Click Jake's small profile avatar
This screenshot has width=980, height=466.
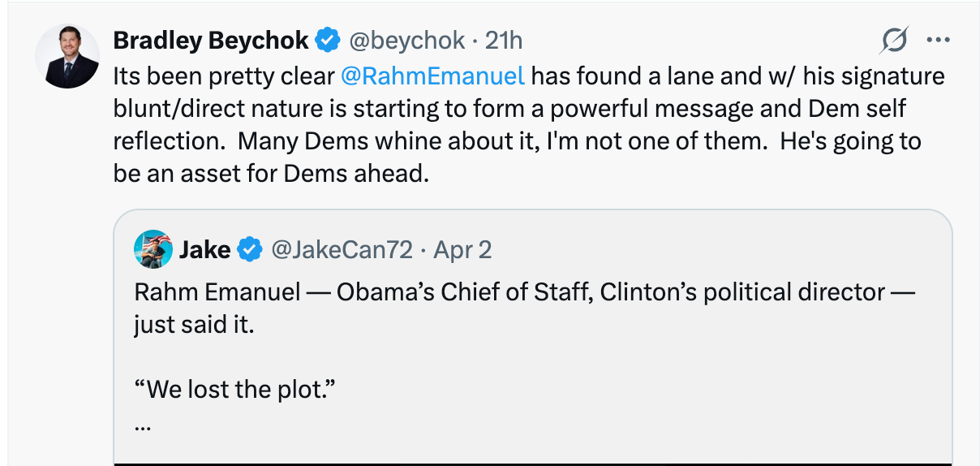coord(153,249)
